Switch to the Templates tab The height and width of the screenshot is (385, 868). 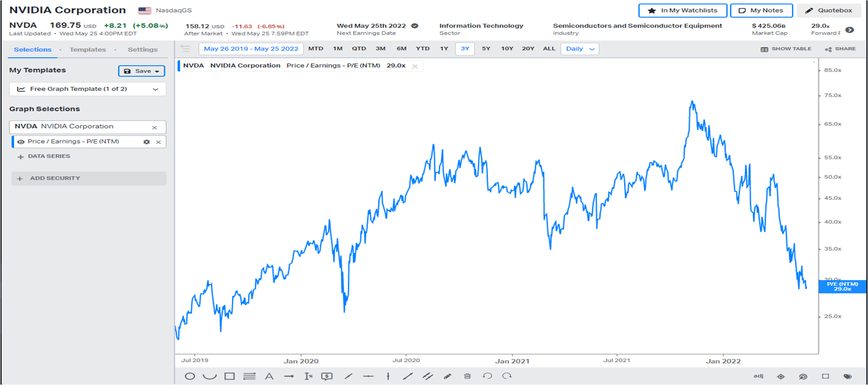pyautogui.click(x=88, y=49)
